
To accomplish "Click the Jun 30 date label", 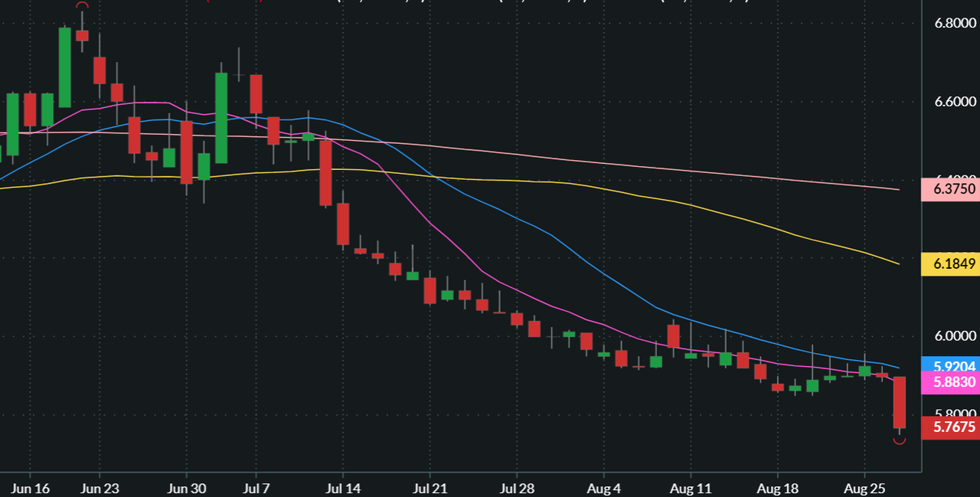I will pos(187,487).
